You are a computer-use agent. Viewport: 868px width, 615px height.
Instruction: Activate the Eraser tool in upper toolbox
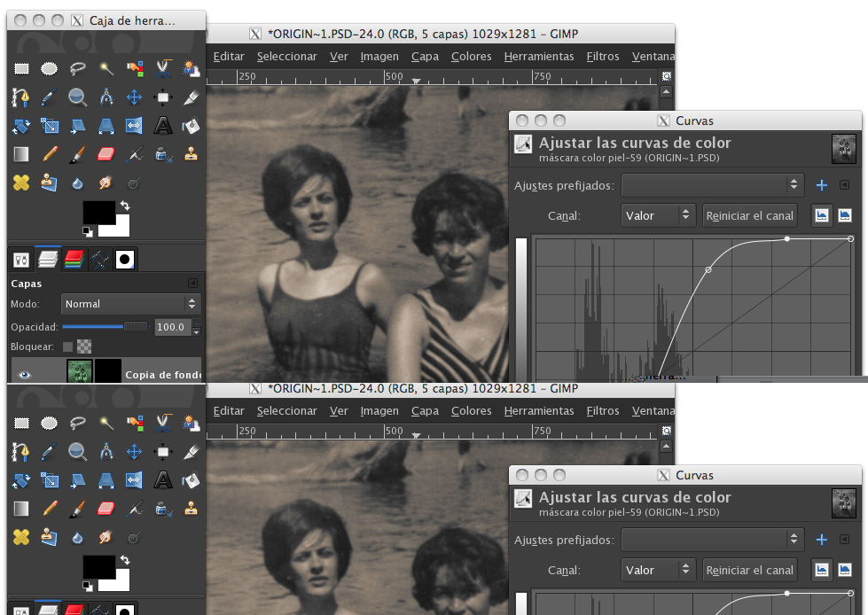[106, 154]
